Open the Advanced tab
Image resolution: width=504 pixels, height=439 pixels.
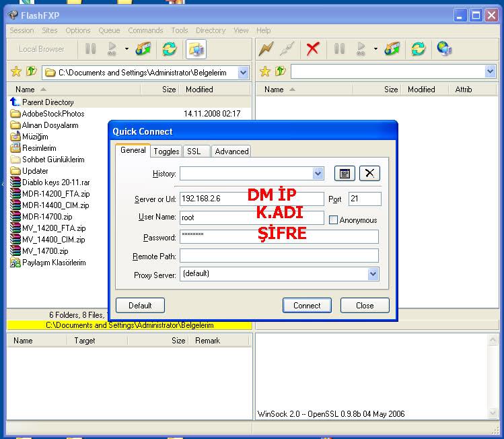(x=231, y=151)
